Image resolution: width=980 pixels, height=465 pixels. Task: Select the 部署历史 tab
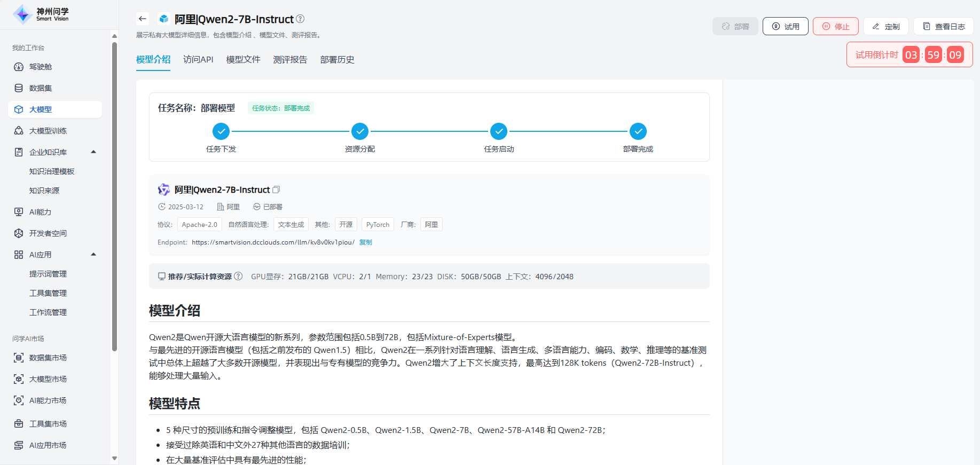[x=337, y=59]
